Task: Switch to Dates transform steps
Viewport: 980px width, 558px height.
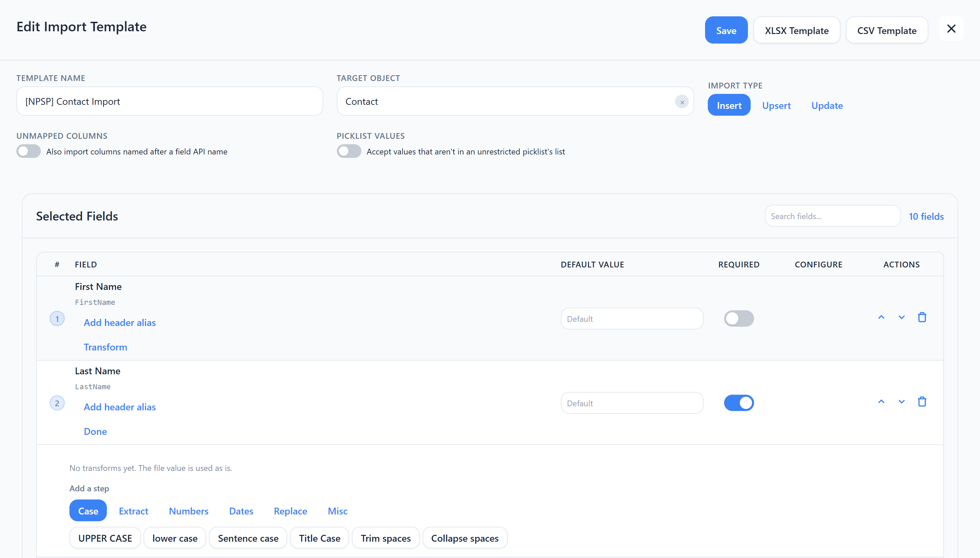Action: [241, 511]
